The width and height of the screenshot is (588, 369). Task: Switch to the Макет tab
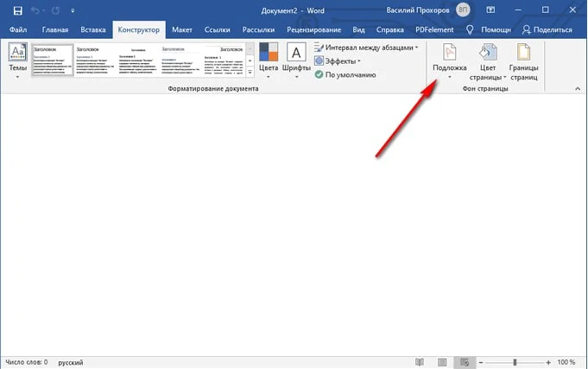tap(182, 29)
